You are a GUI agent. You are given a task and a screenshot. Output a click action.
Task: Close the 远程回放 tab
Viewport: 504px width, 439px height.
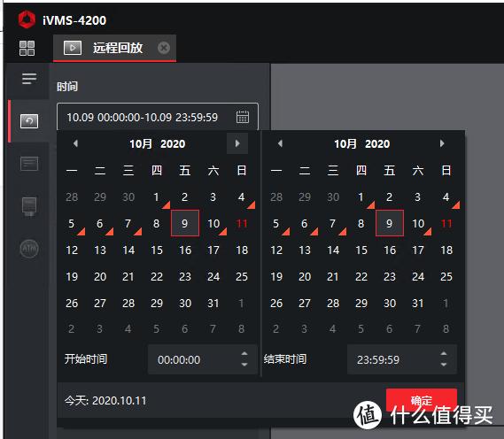click(164, 48)
